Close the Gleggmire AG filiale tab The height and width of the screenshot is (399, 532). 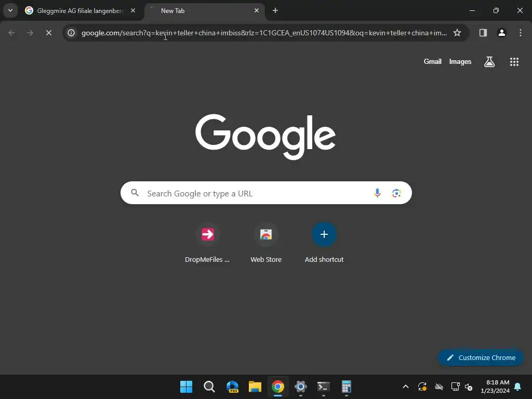[133, 10]
